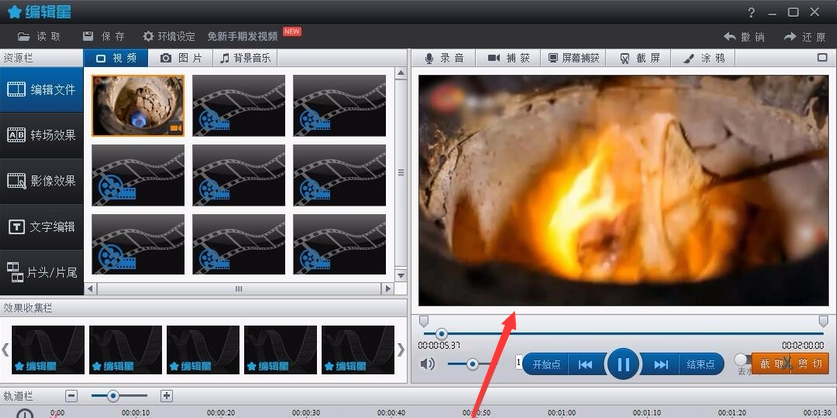Save the project with 保存
Image resolution: width=837 pixels, height=418 pixels.
click(x=104, y=36)
